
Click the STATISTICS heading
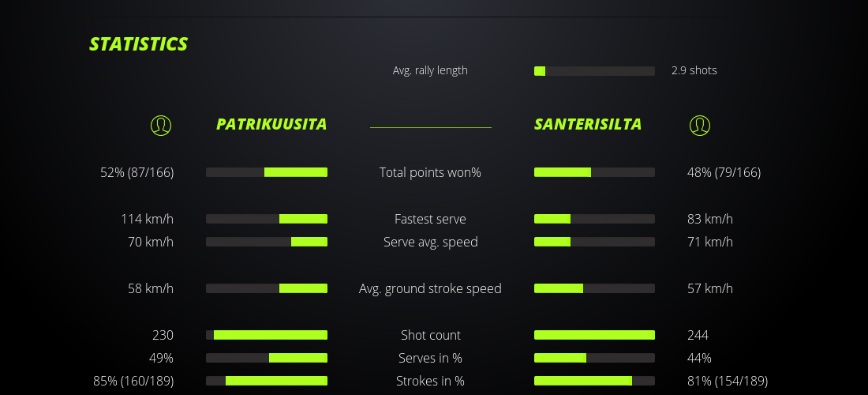(x=139, y=44)
